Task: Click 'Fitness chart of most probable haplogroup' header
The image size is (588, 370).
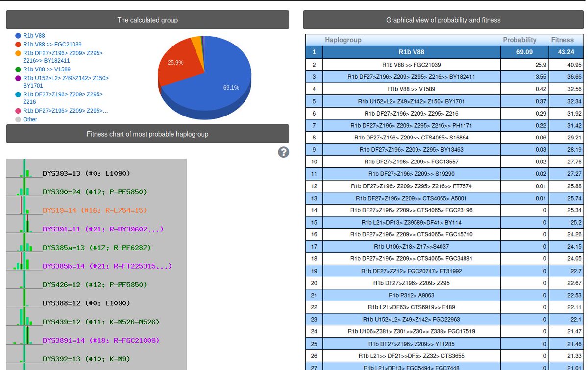Action: tap(147, 134)
